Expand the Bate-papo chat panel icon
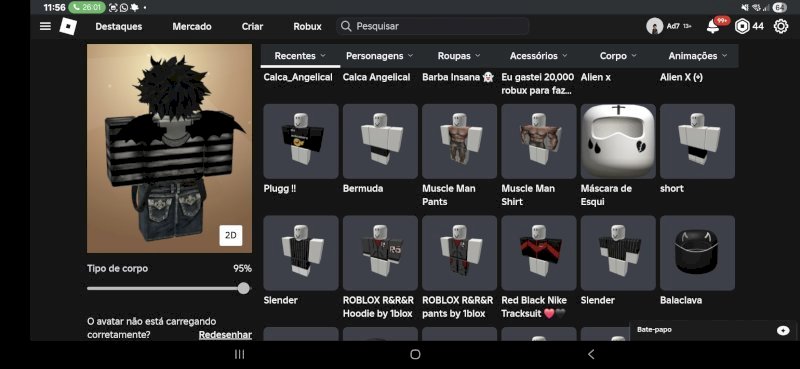 tap(783, 330)
